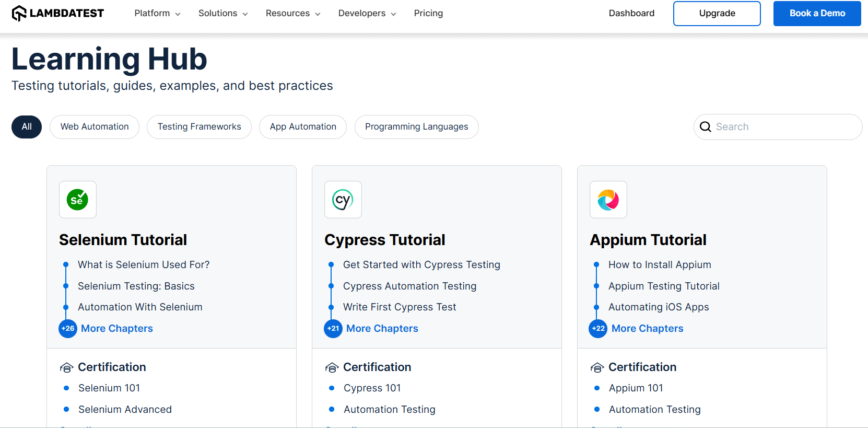The image size is (868, 428).
Task: Open Automating iOS Apps chapter
Action: 659,307
